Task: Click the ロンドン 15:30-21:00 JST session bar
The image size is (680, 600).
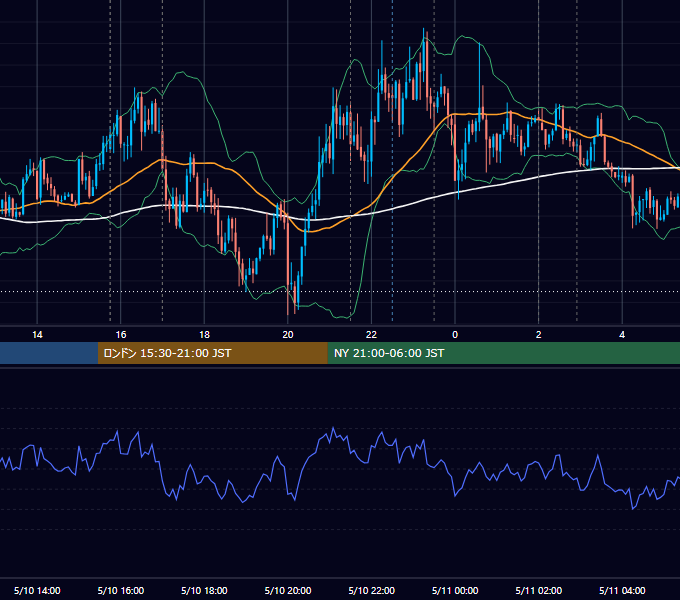Action: pos(212,353)
